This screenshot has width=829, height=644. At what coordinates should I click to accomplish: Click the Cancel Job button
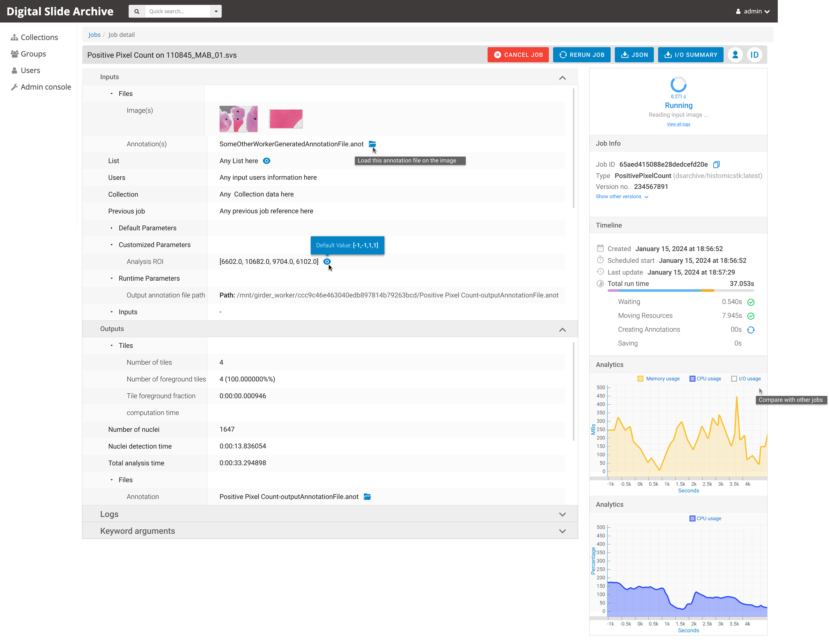(518, 55)
